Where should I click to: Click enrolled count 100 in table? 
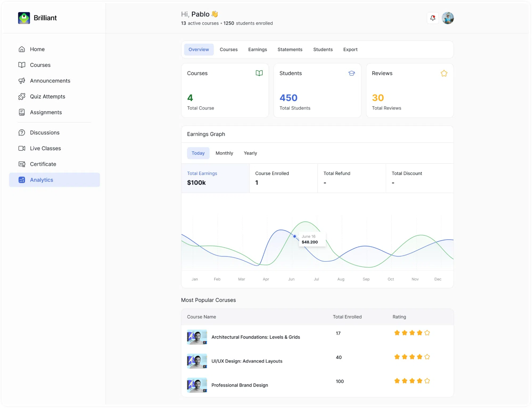340,381
